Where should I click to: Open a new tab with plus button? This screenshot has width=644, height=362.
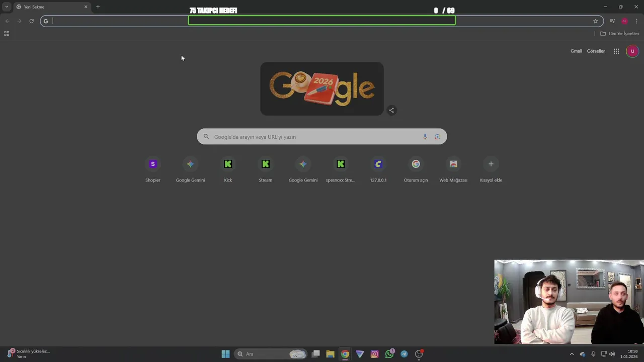pos(98,7)
